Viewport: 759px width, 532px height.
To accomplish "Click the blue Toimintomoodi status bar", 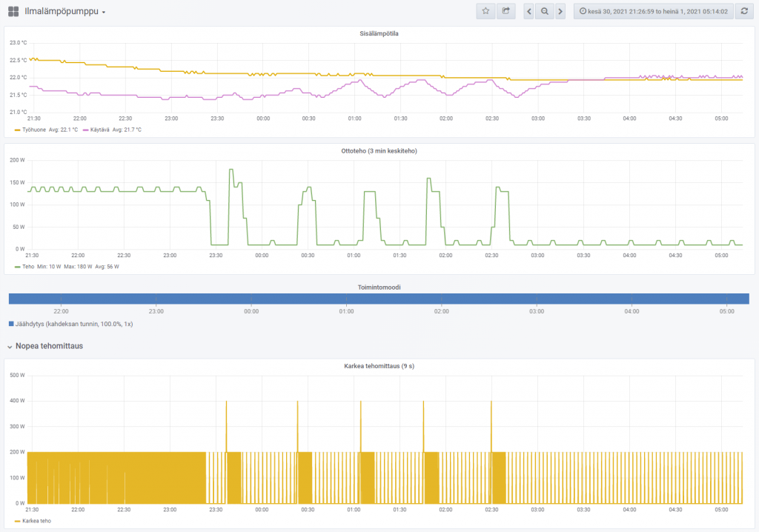I will pos(379,299).
